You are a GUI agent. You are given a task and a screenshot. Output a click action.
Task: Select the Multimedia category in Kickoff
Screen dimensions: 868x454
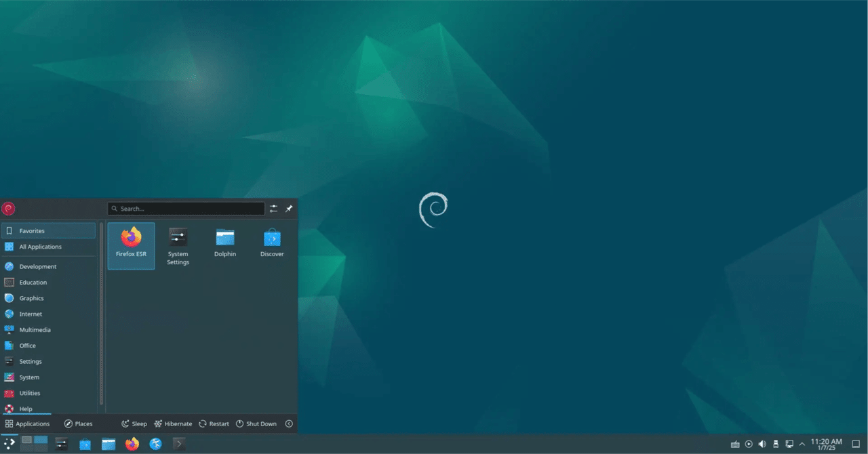(x=35, y=329)
